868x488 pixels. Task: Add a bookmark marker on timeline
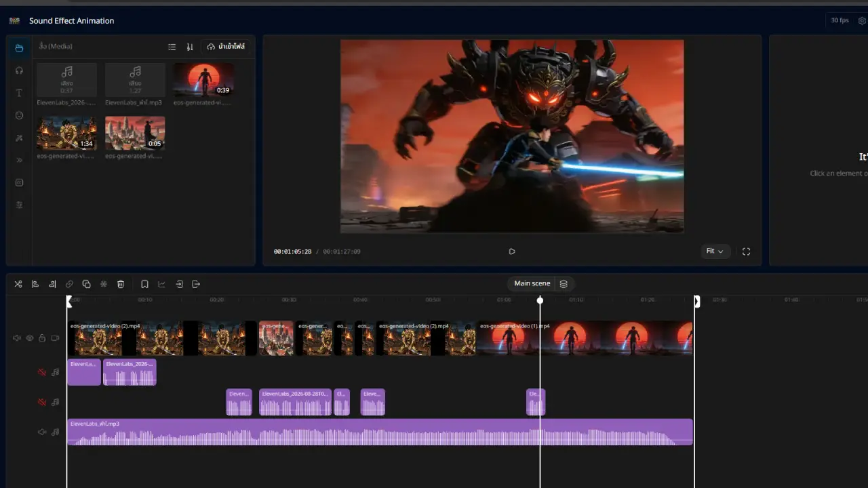pyautogui.click(x=144, y=284)
